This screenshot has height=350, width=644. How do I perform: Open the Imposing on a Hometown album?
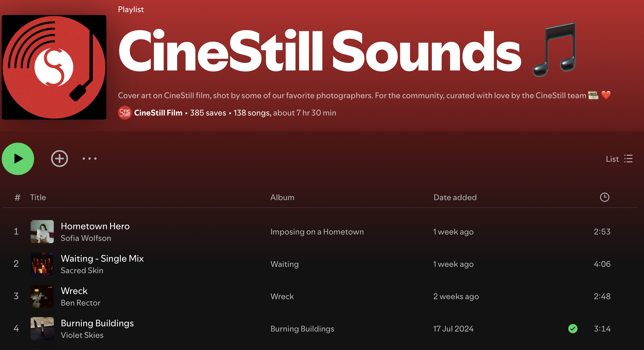[x=317, y=232]
